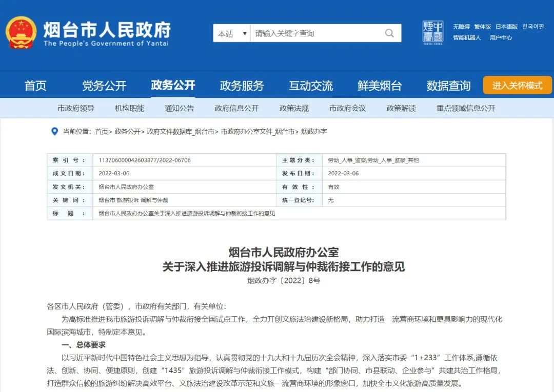Open the 政策法规 submenu link
This screenshot has height=392, width=554.
pos(294,108)
